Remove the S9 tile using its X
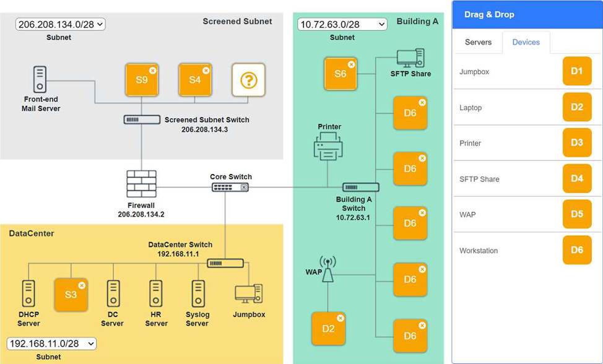This screenshot has height=364, width=603. pos(153,71)
